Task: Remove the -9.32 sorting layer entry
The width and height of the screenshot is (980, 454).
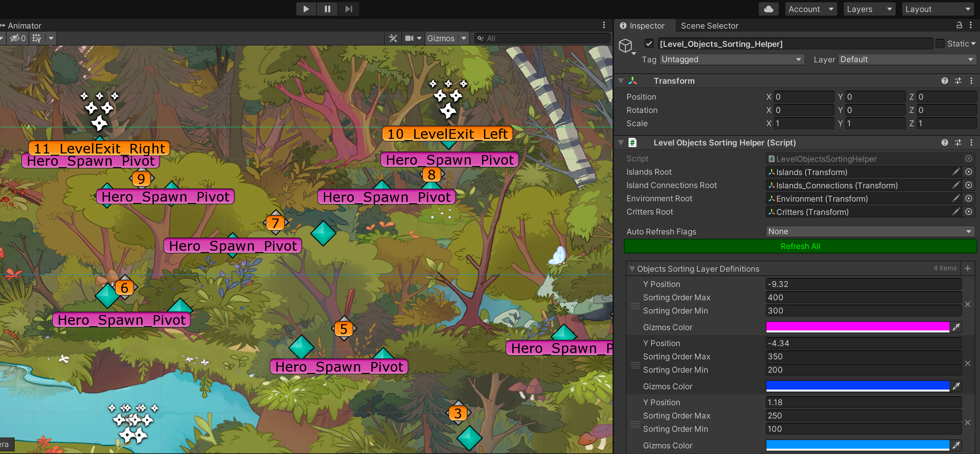Action: click(x=968, y=304)
